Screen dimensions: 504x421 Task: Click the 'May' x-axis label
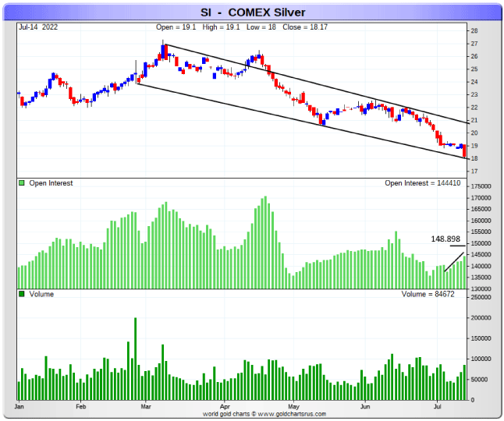(x=293, y=406)
